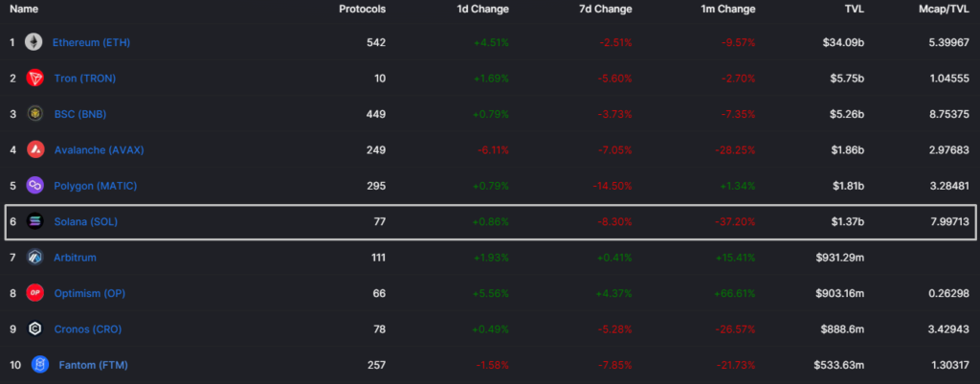The height and width of the screenshot is (384, 980).
Task: Click the Fantom logo icon
Action: [40, 364]
